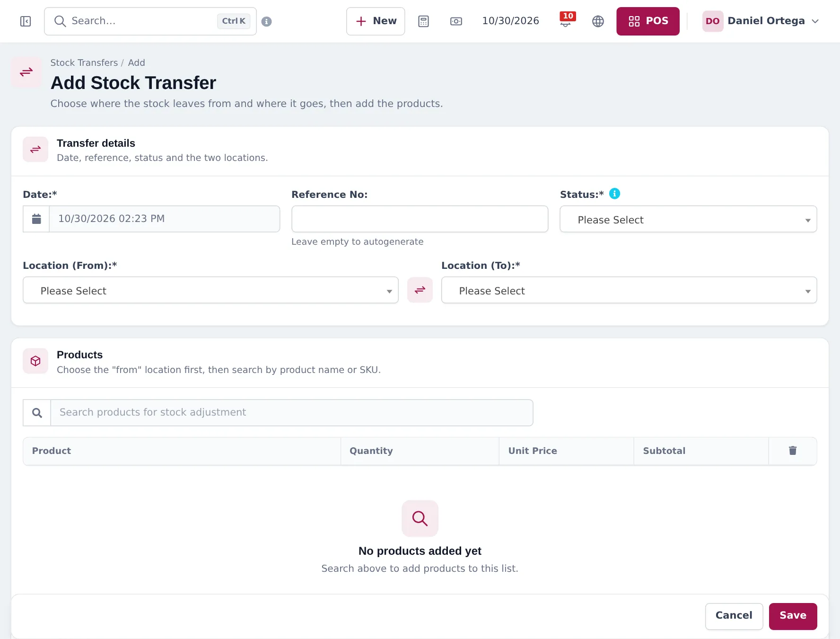This screenshot has width=840, height=639.
Task: Open the Location (To) dropdown
Action: click(x=629, y=290)
